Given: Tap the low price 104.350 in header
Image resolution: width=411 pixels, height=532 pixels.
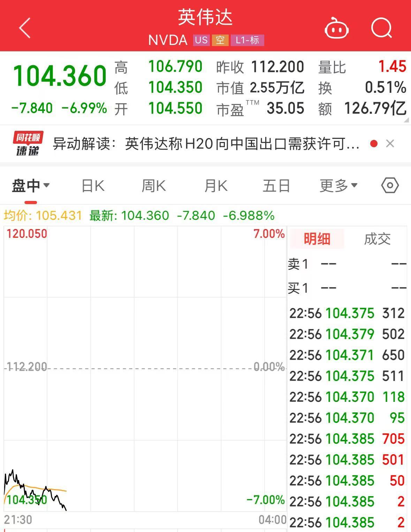Looking at the screenshot, I should click(175, 87).
